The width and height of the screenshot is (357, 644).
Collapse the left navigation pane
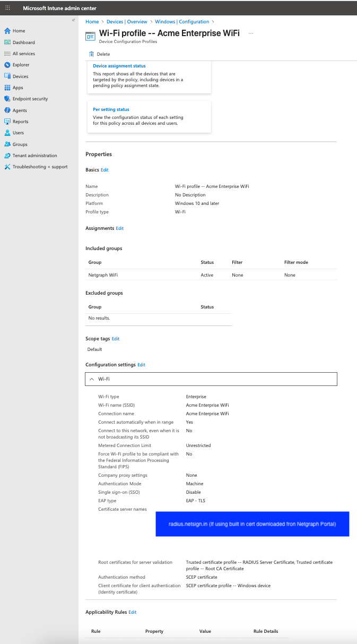[x=74, y=20]
